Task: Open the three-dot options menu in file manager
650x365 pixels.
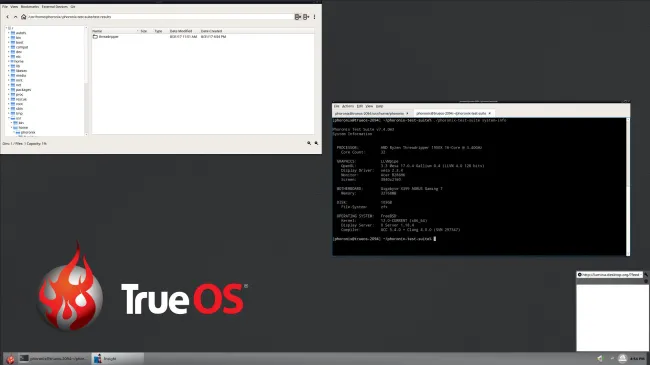Action: pyautogui.click(x=314, y=17)
